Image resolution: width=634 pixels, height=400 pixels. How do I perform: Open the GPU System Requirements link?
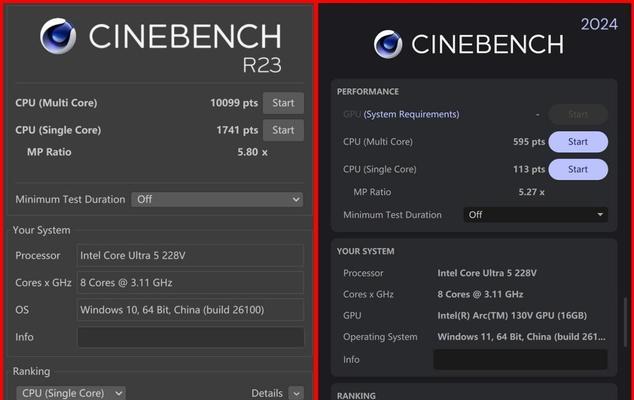(411, 114)
